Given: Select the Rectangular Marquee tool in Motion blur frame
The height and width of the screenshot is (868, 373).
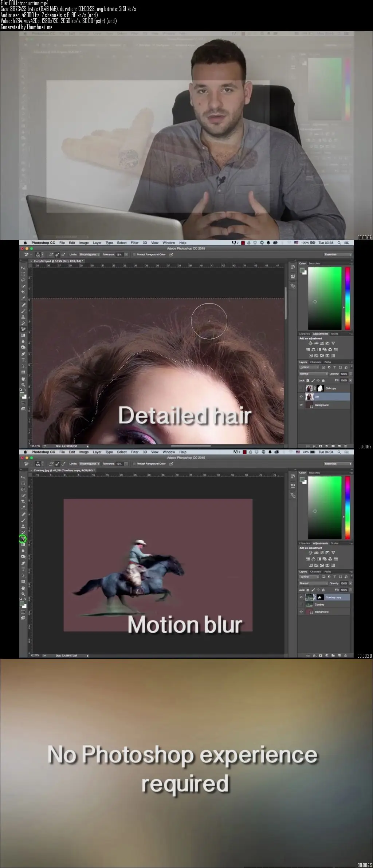Looking at the screenshot, I should [23, 483].
